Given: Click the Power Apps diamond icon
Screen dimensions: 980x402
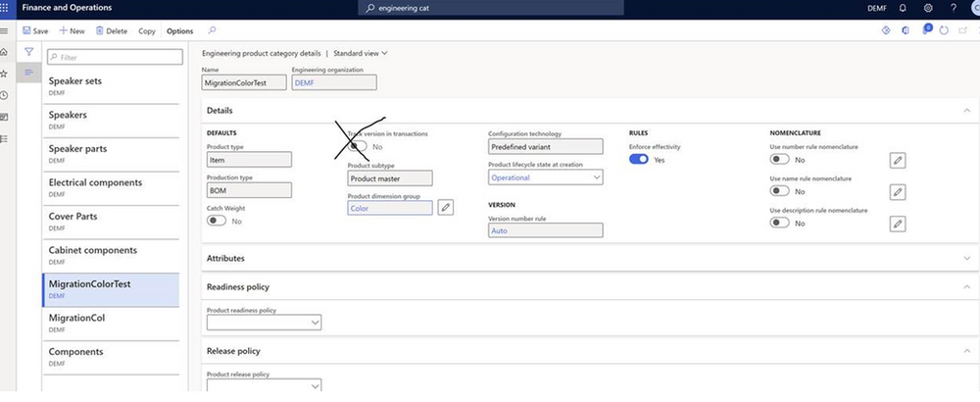Looking at the screenshot, I should tap(886, 30).
